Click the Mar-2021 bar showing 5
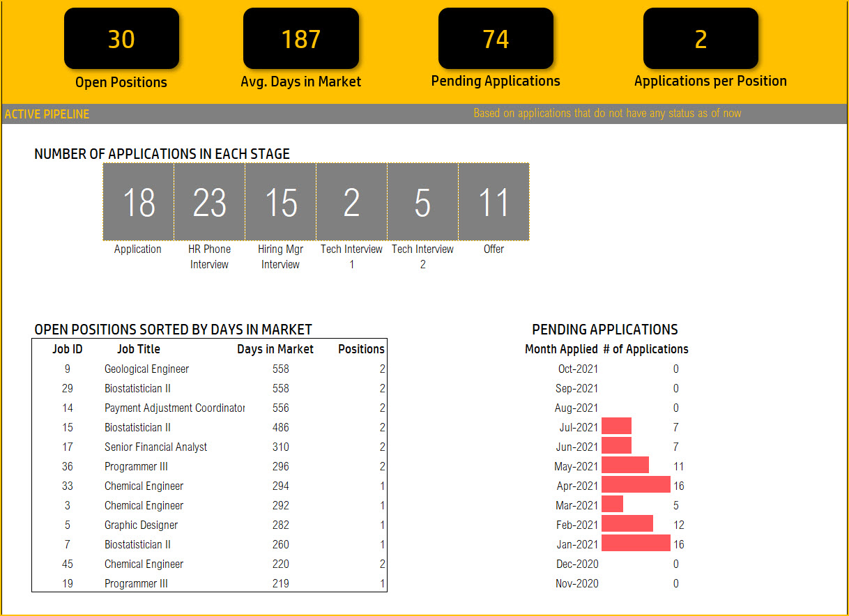The image size is (849, 616). click(612, 505)
